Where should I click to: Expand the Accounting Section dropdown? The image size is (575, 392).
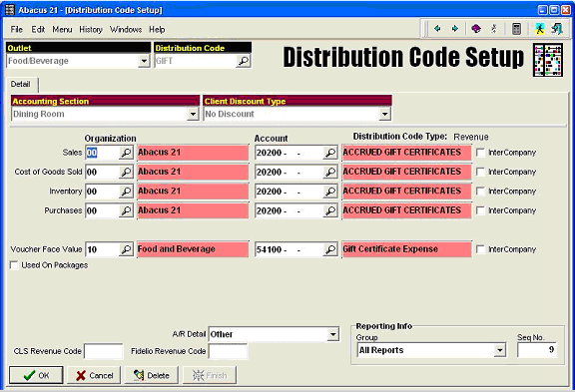pyautogui.click(x=193, y=115)
